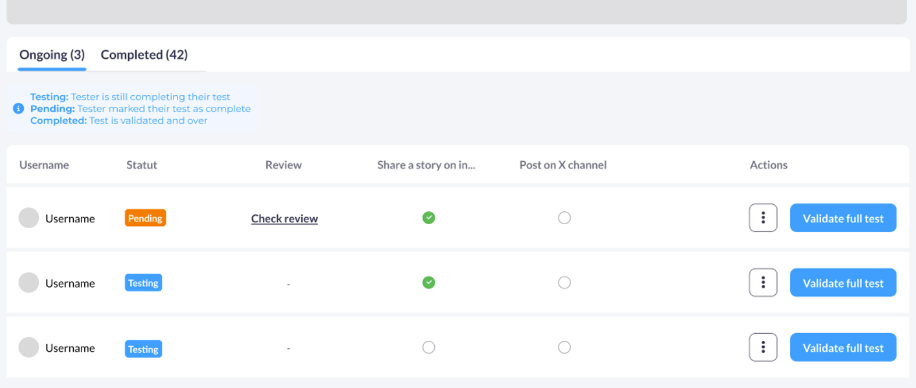Open the Check review link
Image resolution: width=916 pixels, height=388 pixels.
click(284, 219)
